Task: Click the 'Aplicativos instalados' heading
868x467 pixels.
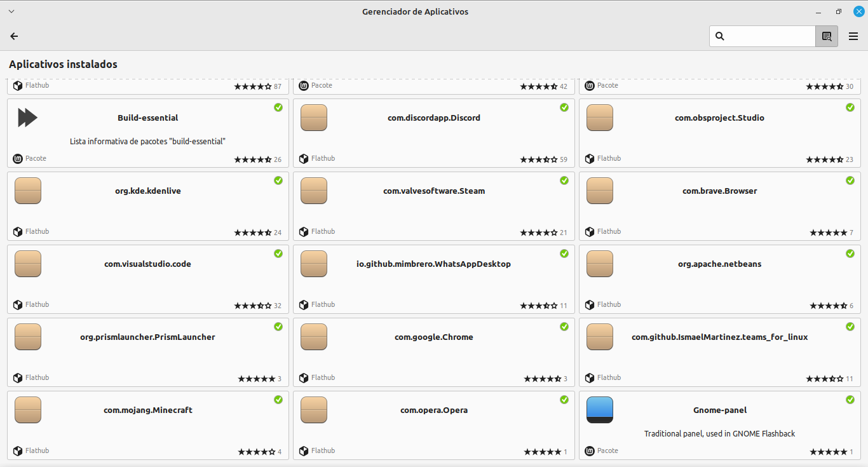Action: [x=63, y=64]
